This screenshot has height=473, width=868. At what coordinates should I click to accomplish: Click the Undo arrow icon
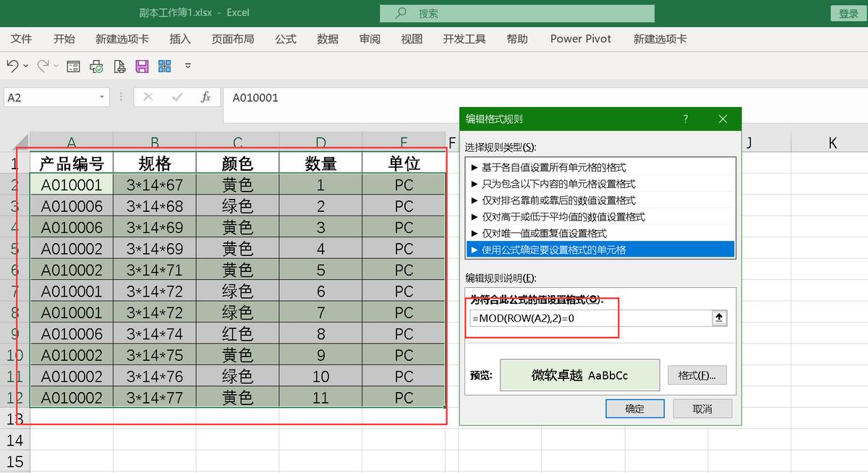12,66
